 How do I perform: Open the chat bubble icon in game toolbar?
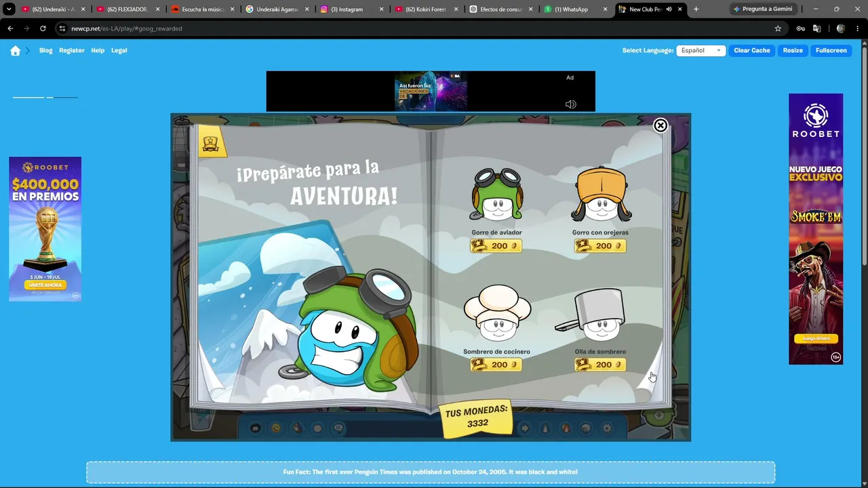click(x=338, y=428)
